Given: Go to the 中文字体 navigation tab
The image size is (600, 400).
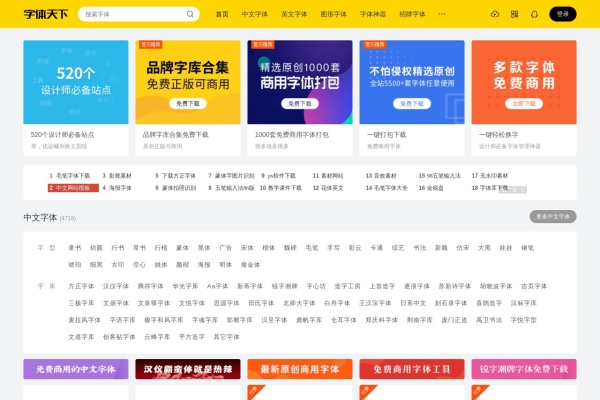Looking at the screenshot, I should tap(255, 15).
